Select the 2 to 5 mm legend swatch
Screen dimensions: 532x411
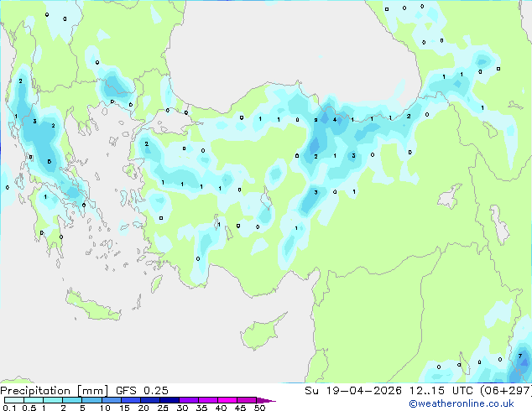coord(72,400)
